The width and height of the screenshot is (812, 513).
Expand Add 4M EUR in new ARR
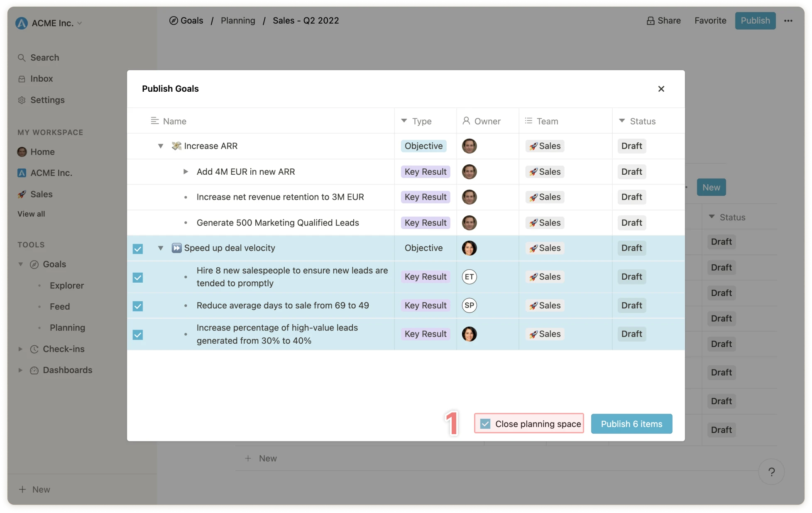coord(186,172)
